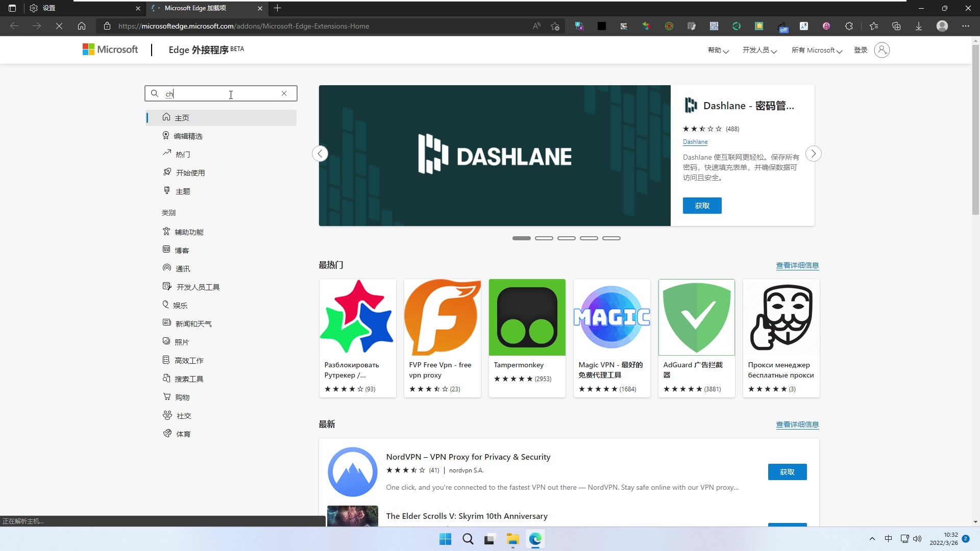Open NordVPN – VPN Proxy title link
This screenshot has width=980, height=551.
[468, 457]
